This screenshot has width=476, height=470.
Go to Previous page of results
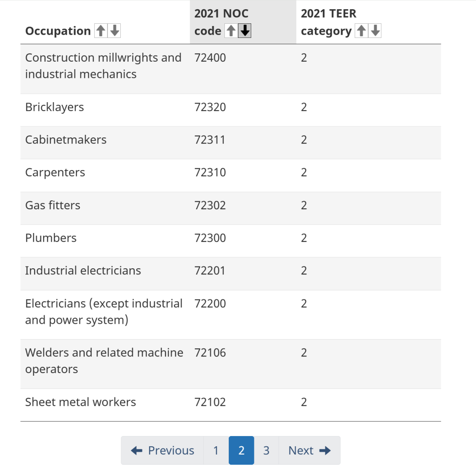click(x=162, y=450)
